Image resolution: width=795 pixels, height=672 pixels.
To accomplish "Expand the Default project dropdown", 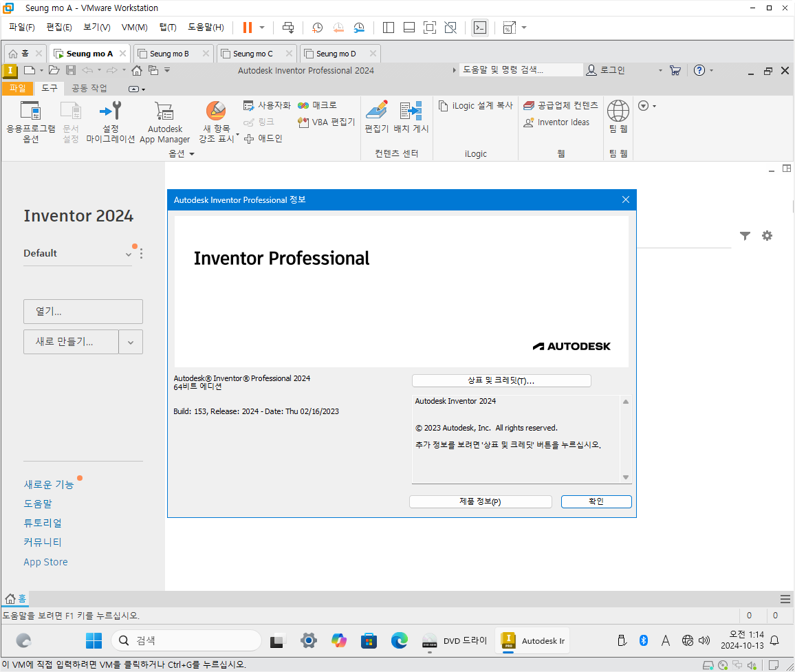I will click(129, 254).
